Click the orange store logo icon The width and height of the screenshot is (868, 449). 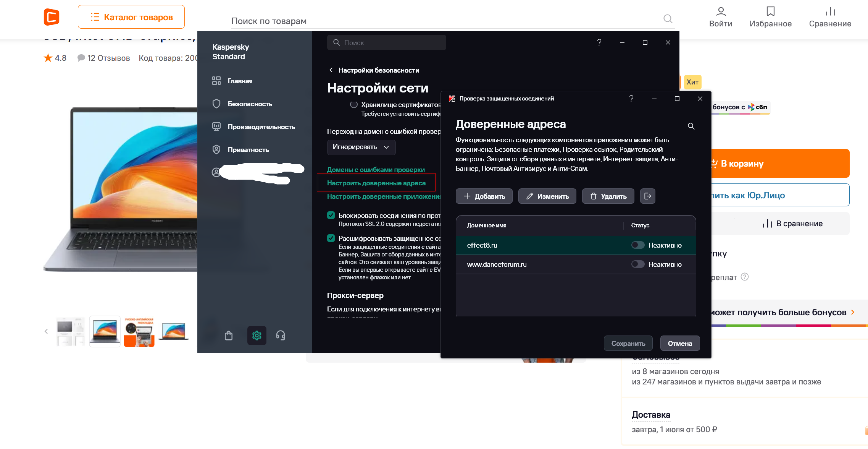coord(52,17)
